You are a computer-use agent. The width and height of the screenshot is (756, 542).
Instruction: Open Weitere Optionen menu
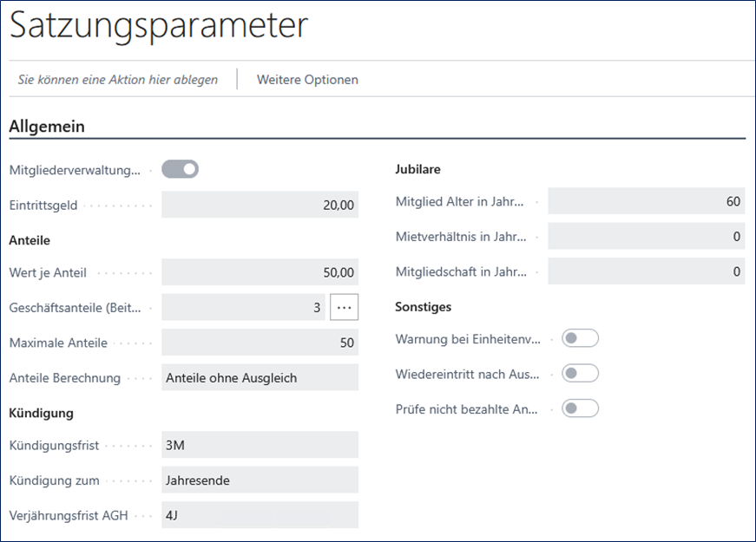307,80
